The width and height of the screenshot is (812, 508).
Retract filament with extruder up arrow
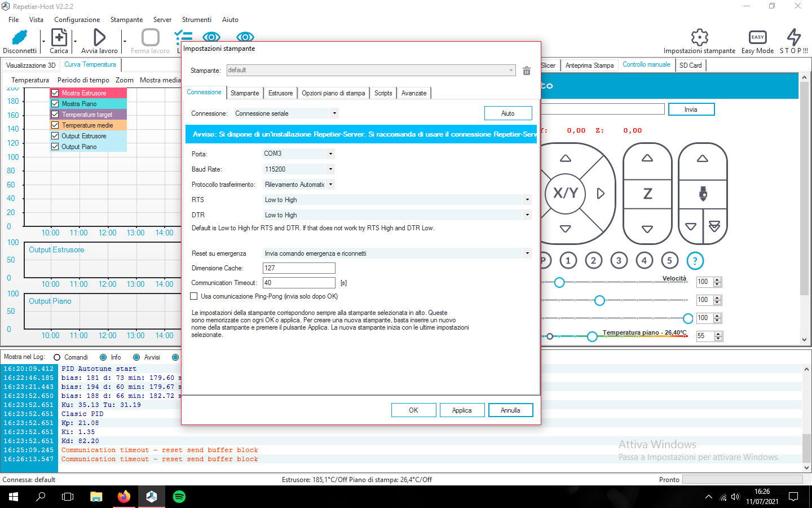[703, 159]
